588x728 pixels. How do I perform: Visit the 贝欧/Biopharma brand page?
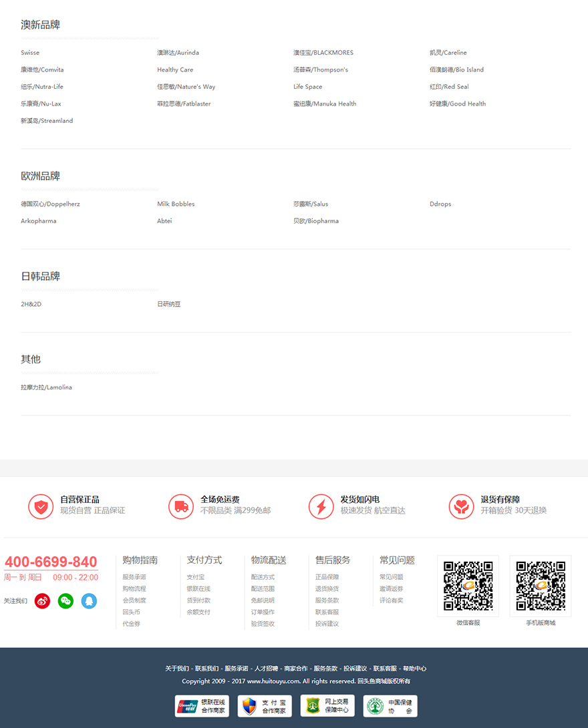pos(316,221)
